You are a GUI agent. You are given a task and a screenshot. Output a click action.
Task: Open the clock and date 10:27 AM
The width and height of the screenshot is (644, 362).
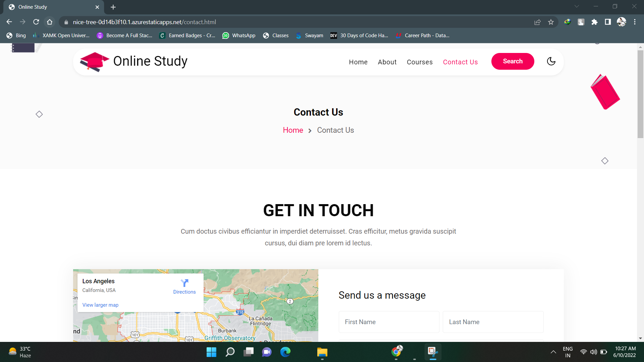point(625,352)
